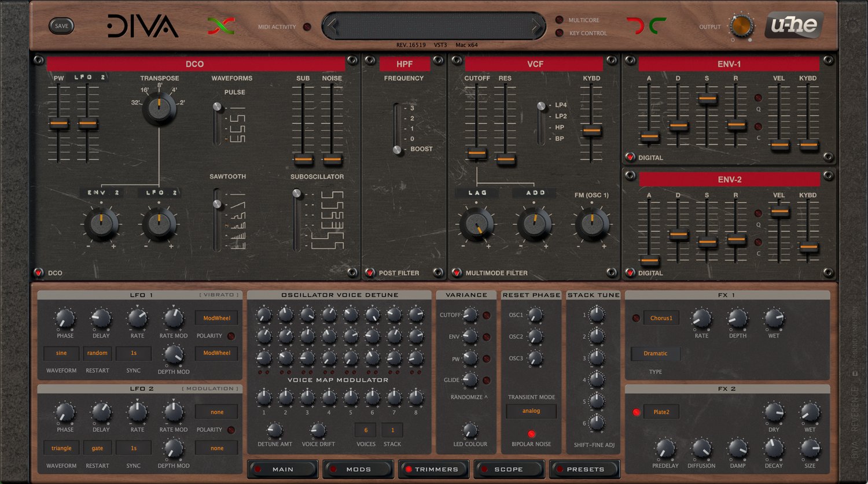Open the ENV-1 DIGITAL model selector
Viewport: 868px width, 484px height.
pyautogui.click(x=630, y=157)
